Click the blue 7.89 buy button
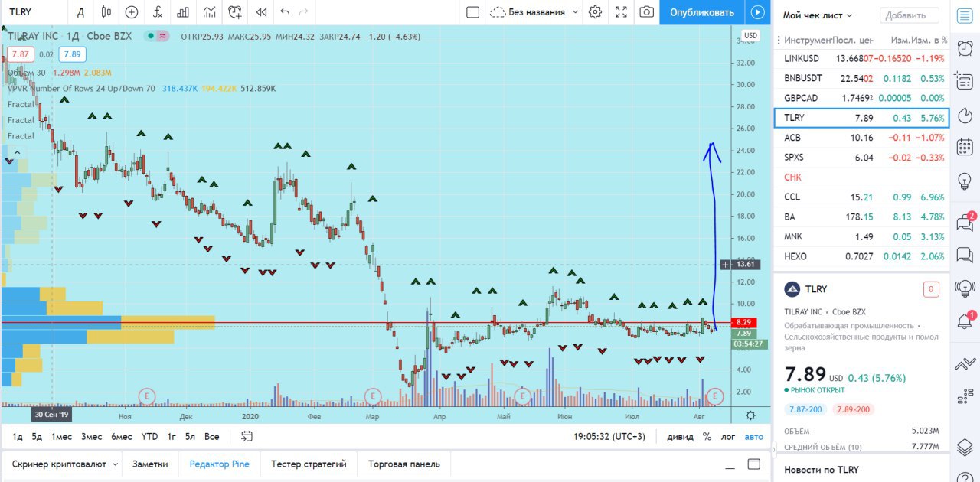This screenshot has width=980, height=482. tap(73, 54)
